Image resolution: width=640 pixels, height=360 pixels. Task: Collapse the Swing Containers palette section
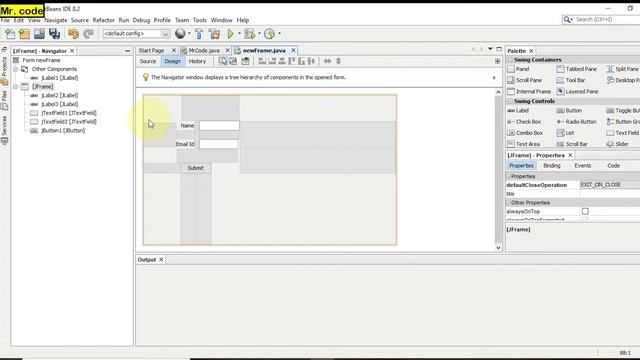[510, 60]
